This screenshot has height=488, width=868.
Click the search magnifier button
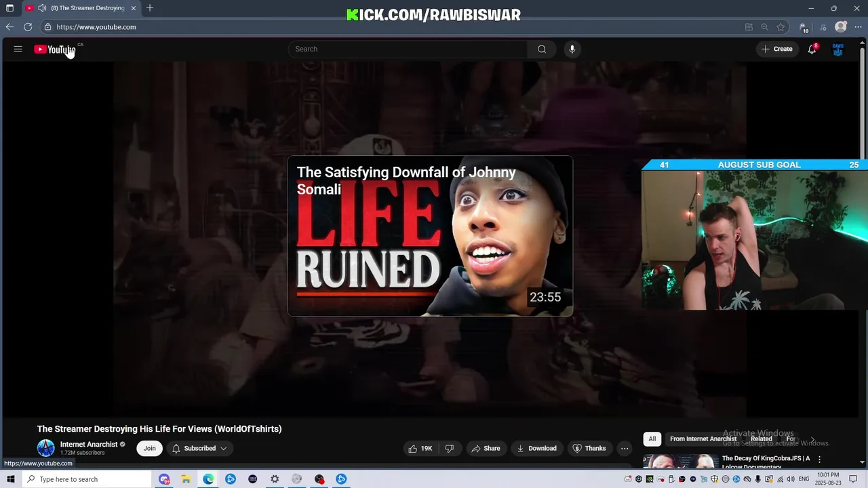point(542,49)
